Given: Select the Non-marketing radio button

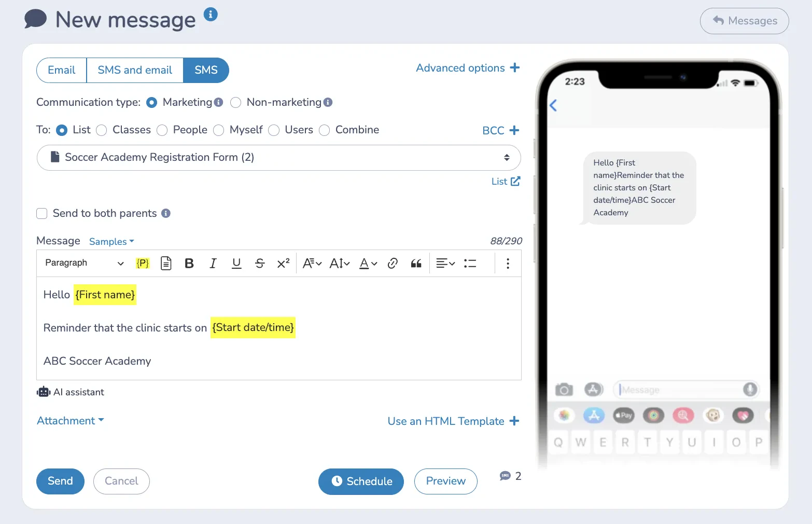Looking at the screenshot, I should 236,103.
